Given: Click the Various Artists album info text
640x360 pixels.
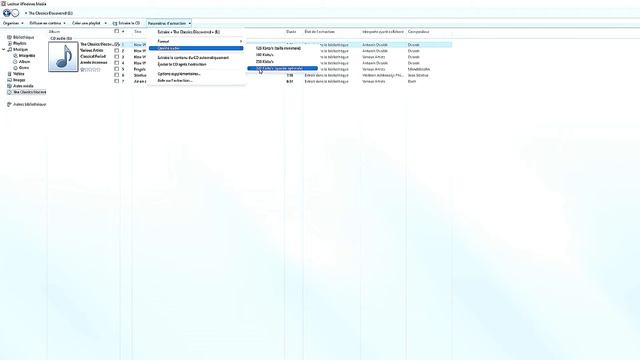Looking at the screenshot, I should coord(92,50).
